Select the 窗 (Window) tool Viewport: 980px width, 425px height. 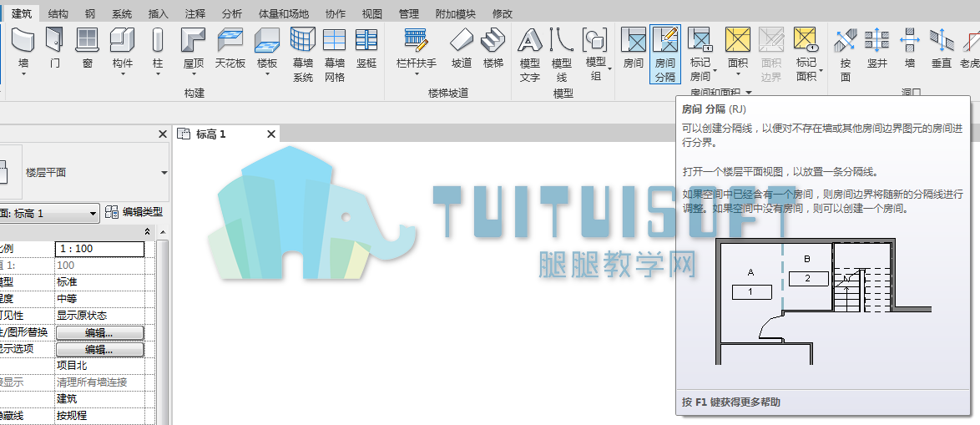pyautogui.click(x=88, y=48)
